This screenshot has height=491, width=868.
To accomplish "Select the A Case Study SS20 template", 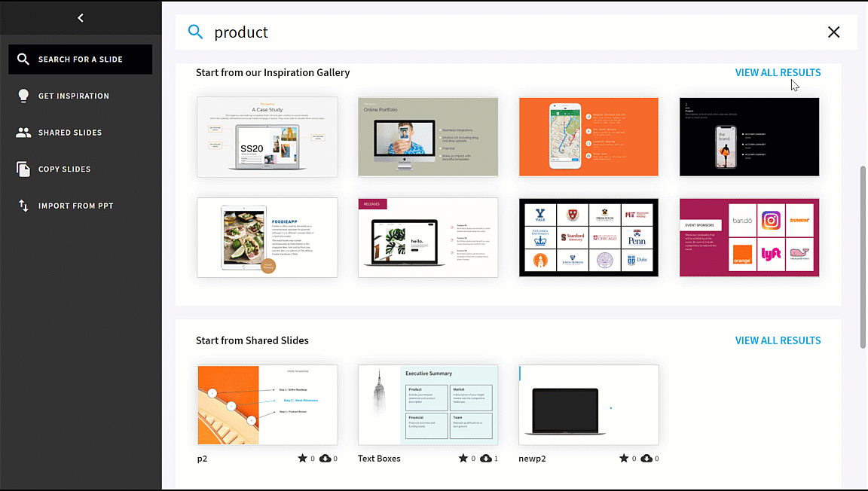I will [x=267, y=137].
